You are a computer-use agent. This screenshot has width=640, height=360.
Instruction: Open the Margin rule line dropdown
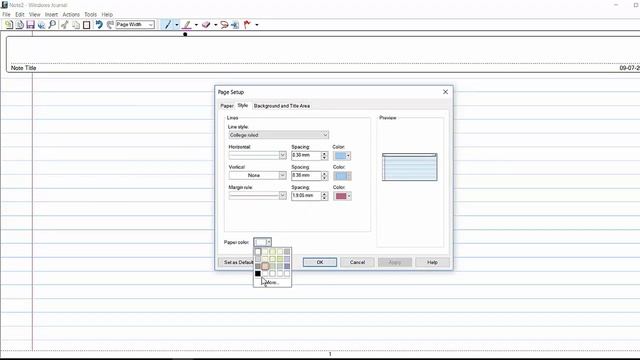258,196
